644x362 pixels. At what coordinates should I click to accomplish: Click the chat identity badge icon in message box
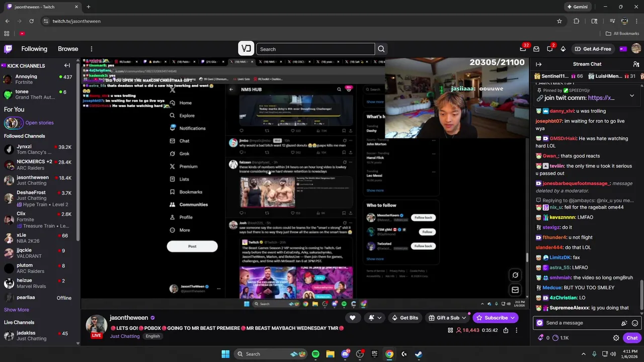pyautogui.click(x=540, y=323)
